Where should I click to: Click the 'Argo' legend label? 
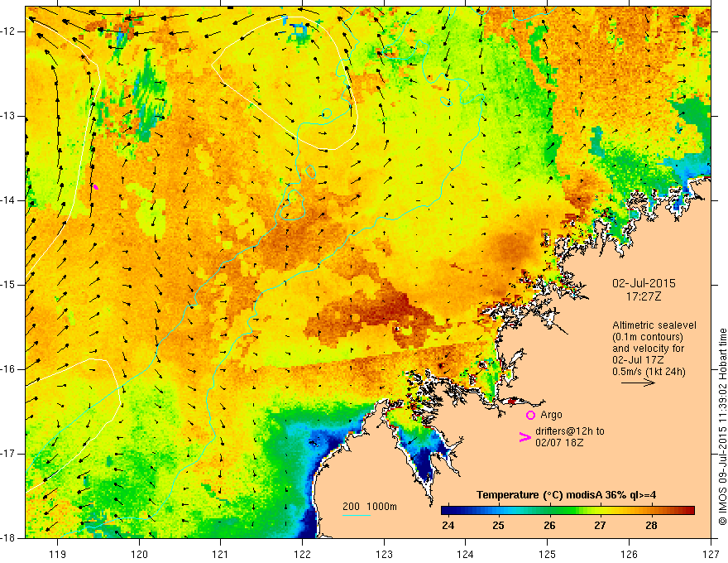[x=551, y=415]
